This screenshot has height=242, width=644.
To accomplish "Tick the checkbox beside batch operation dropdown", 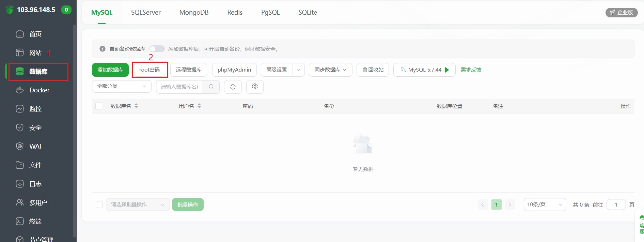I will click(x=99, y=205).
